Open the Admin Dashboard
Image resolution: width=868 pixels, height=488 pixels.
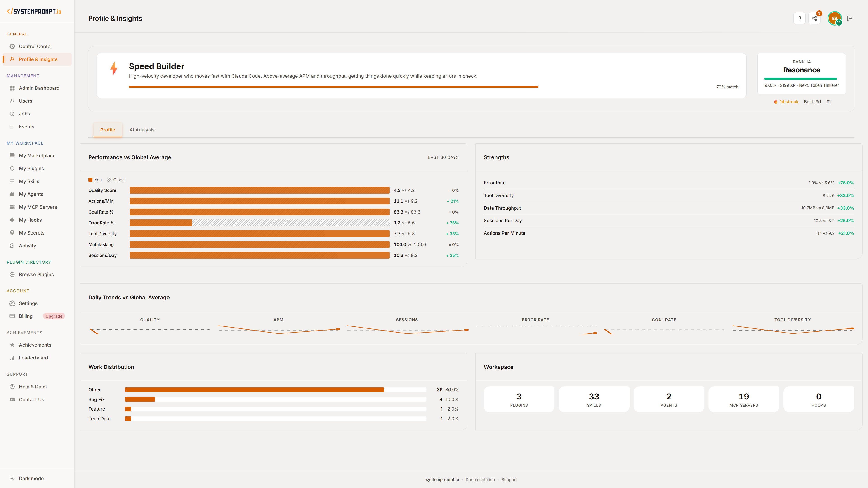tap(39, 88)
